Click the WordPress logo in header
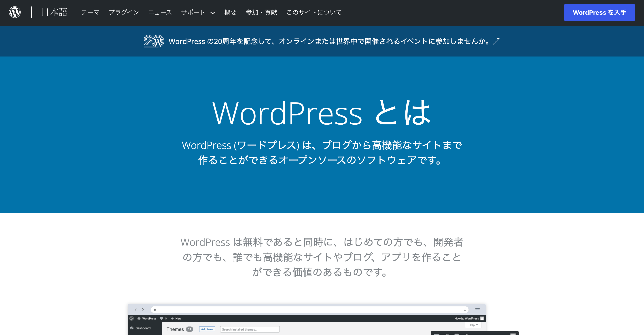Image resolution: width=644 pixels, height=335 pixels. (15, 12)
